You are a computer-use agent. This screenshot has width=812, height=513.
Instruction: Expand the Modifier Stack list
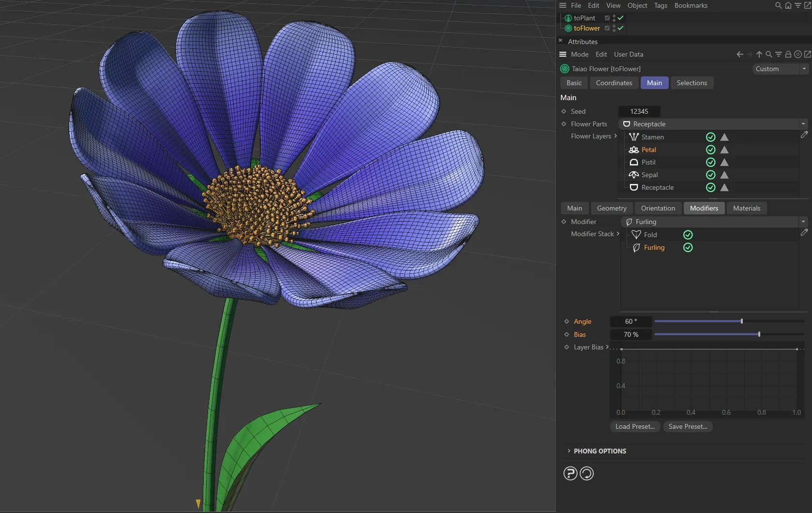point(618,234)
